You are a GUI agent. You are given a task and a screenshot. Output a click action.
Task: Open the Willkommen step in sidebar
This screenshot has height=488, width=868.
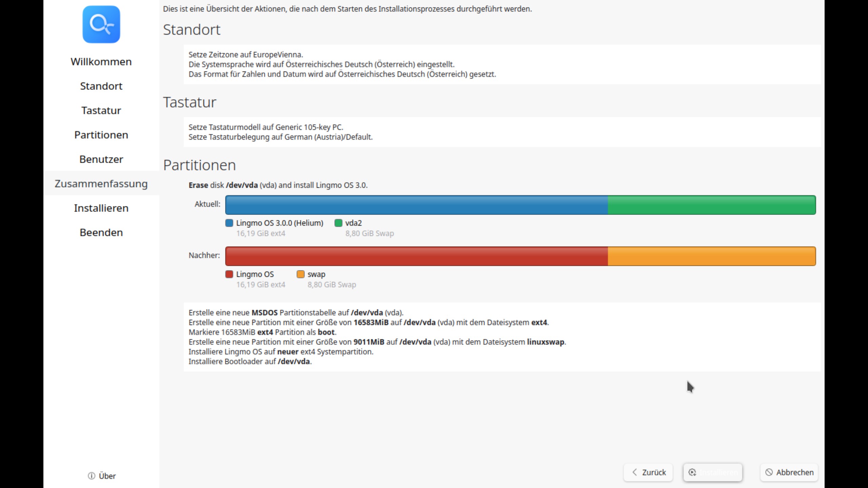click(101, 62)
